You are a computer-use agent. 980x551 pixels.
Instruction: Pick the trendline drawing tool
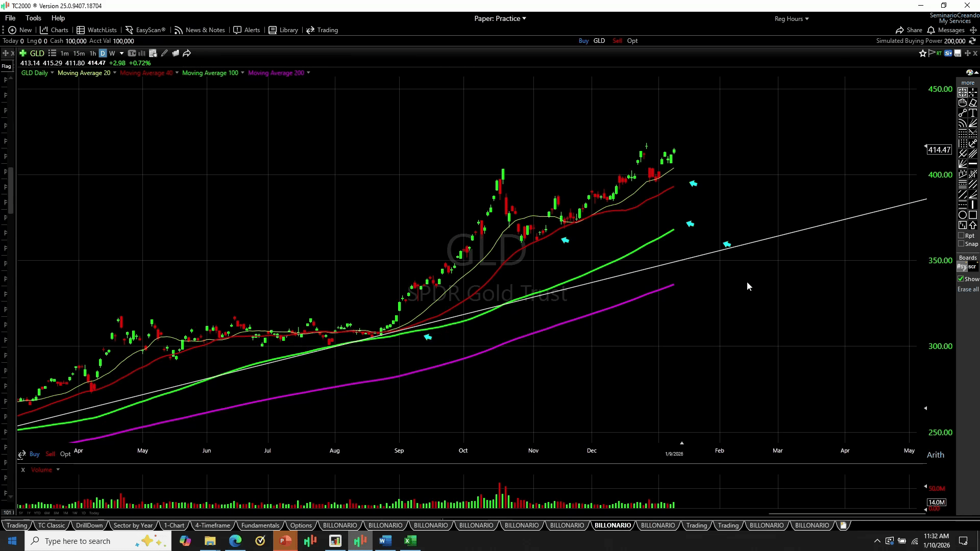[963, 113]
